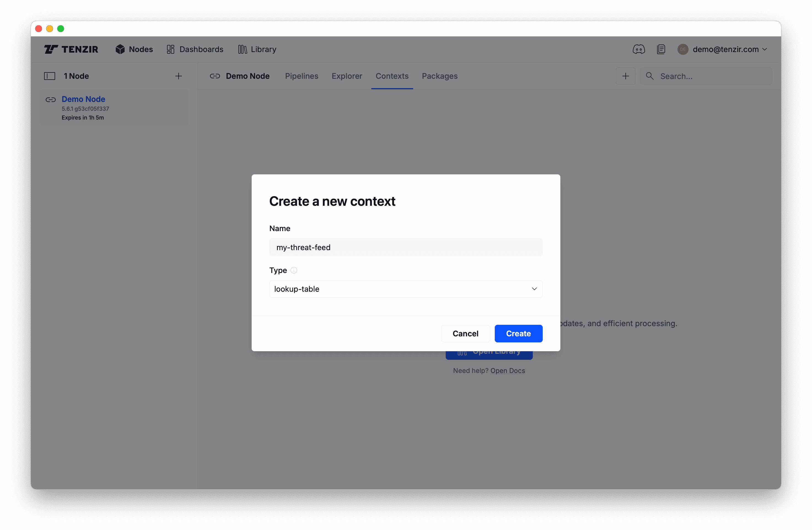Viewport: 812px width, 530px height.
Task: Click the info icon next to Type
Action: [x=294, y=270]
